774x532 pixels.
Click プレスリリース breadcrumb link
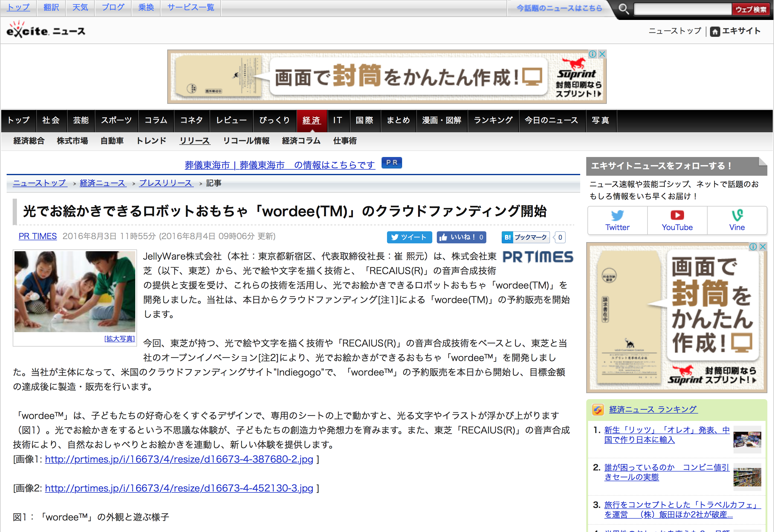(x=166, y=183)
